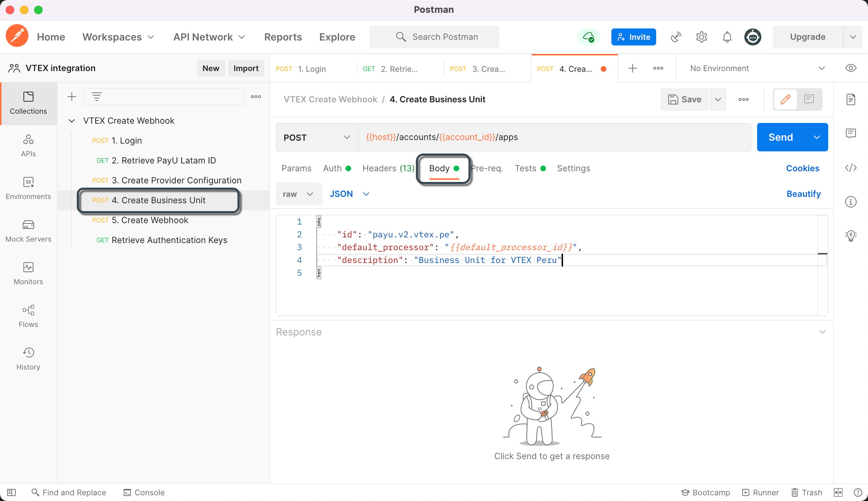Switch to build mode pencil toggle
The image size is (868, 501).
(785, 99)
